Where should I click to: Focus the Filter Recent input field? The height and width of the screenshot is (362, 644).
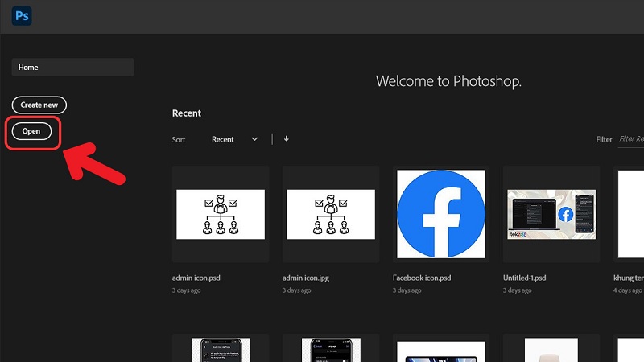(x=631, y=139)
